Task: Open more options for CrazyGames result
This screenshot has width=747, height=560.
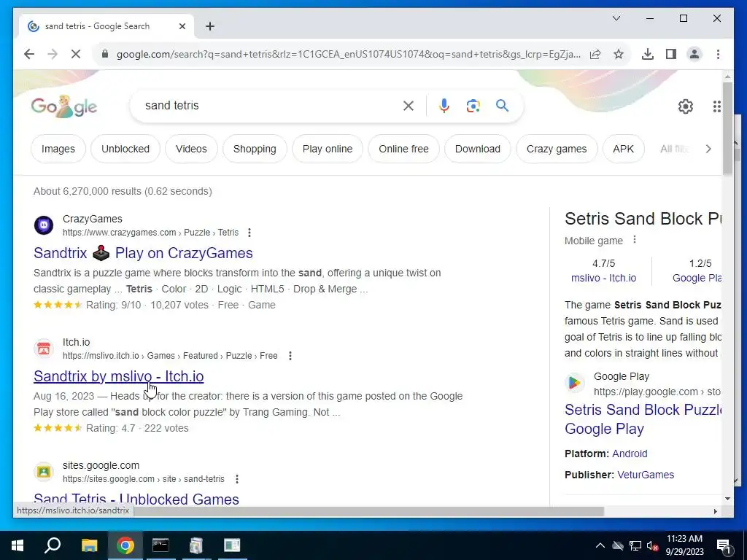Action: 249,233
